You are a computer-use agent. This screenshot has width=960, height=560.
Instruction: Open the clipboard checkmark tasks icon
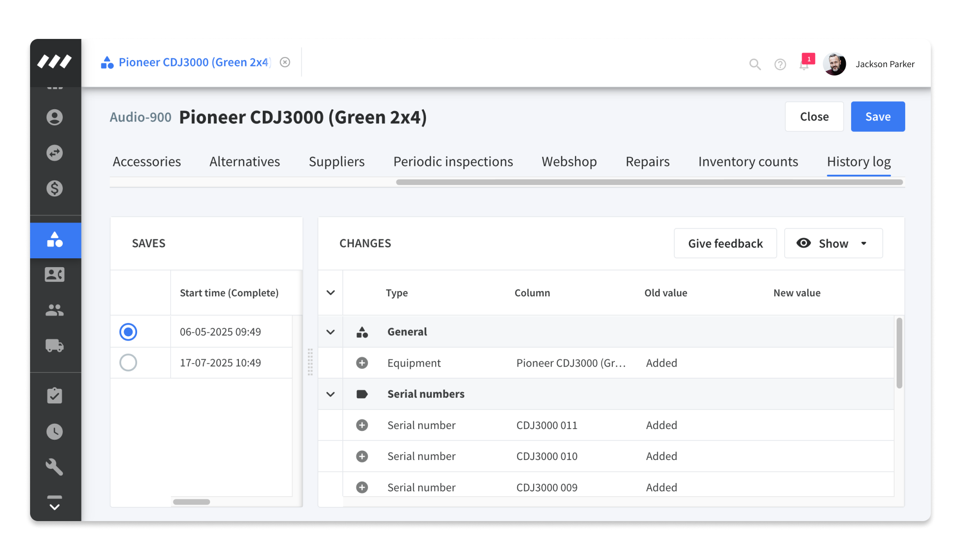[x=54, y=395]
